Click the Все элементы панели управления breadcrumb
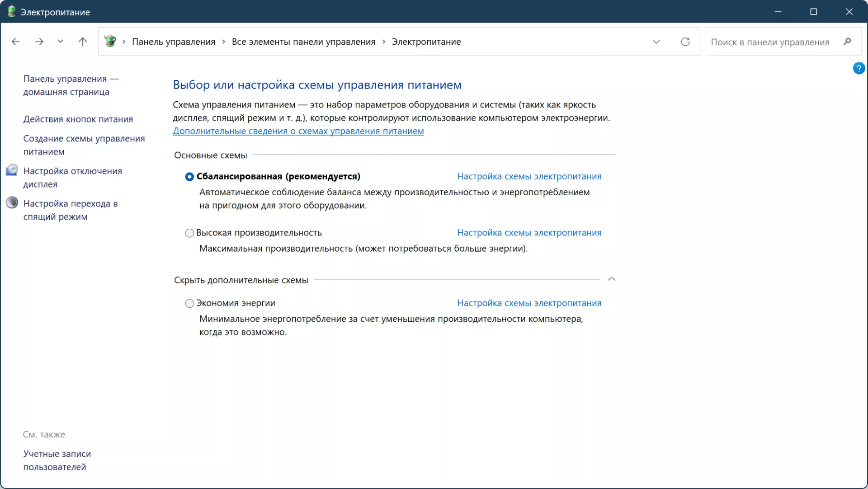 (303, 42)
